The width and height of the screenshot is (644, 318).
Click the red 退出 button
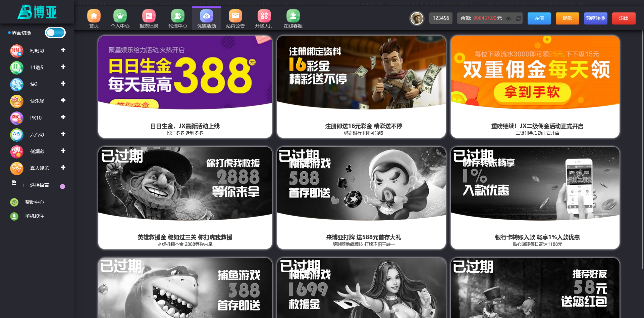[624, 18]
